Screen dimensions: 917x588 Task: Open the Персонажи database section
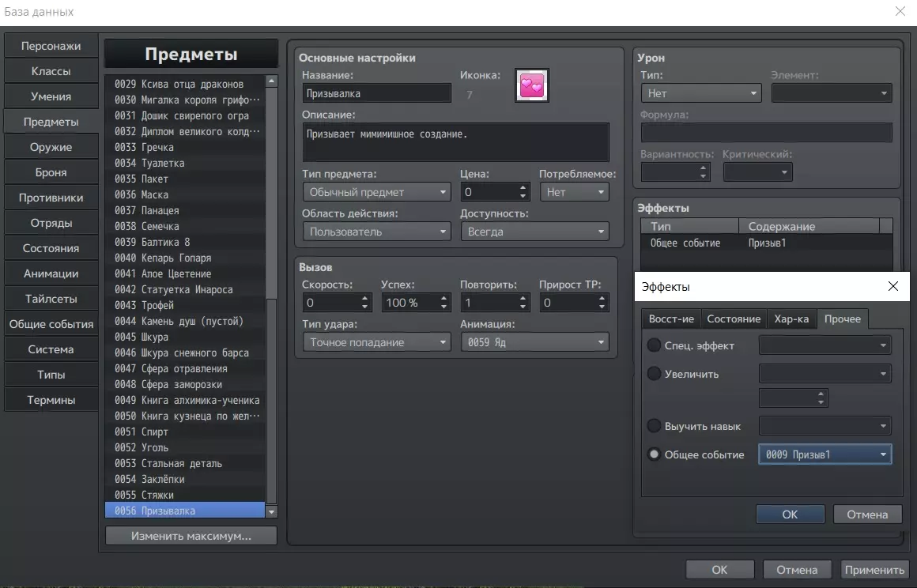[x=51, y=46]
